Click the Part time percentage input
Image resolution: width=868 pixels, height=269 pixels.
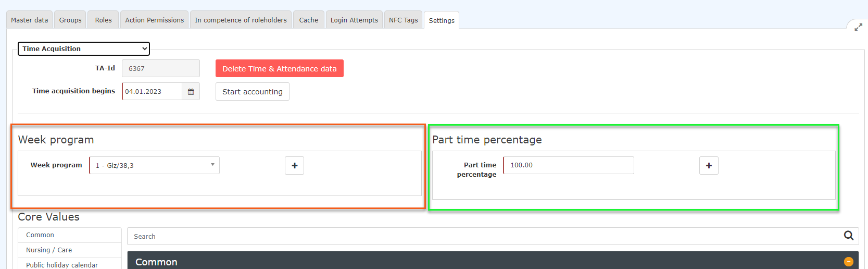pyautogui.click(x=569, y=165)
